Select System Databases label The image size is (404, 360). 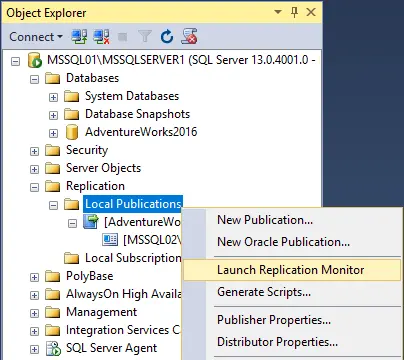coord(132,96)
